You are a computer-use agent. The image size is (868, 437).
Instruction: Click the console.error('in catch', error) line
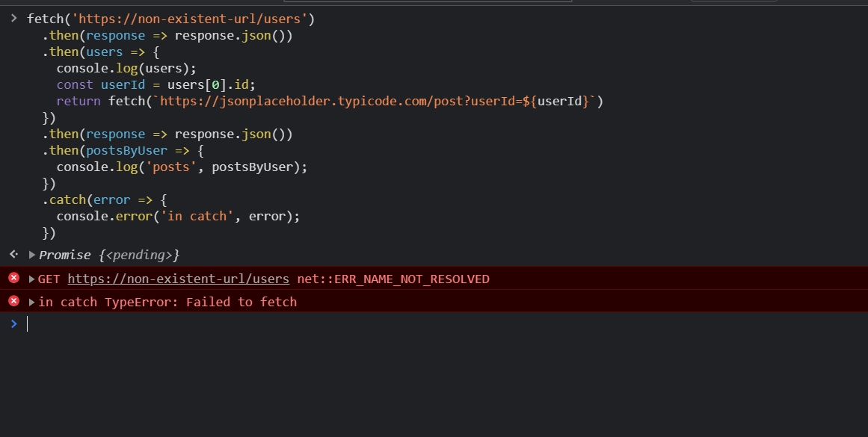tap(178, 216)
